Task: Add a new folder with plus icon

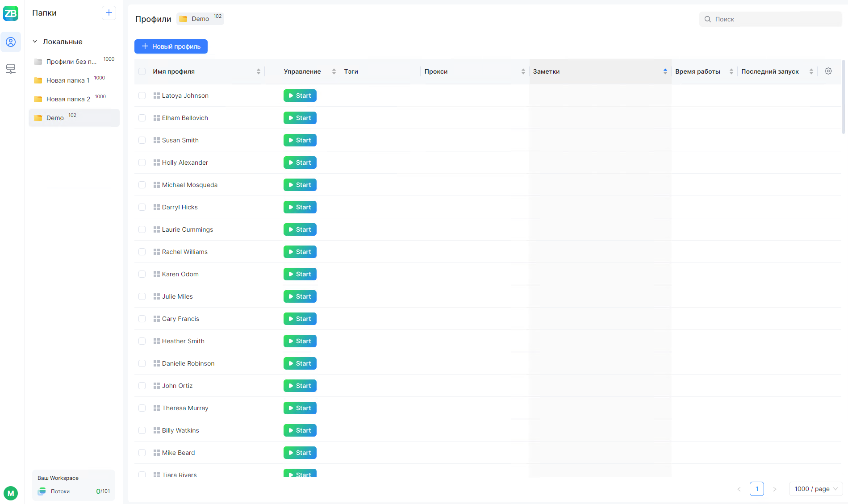Action: click(109, 13)
